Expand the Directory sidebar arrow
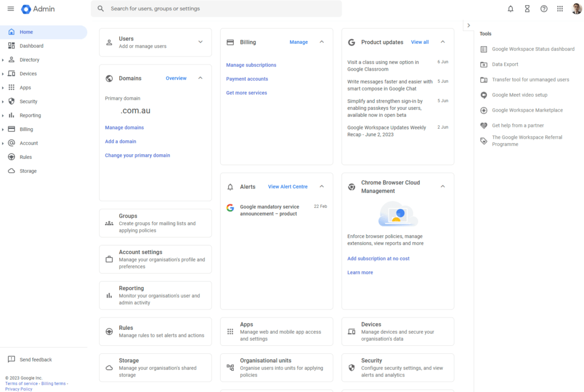 [3, 60]
